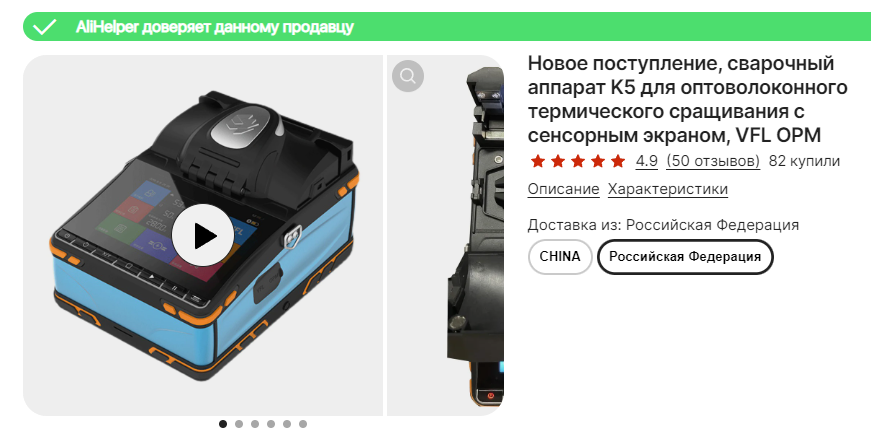Go to first carousel dot
The height and width of the screenshot is (443, 871).
223,424
